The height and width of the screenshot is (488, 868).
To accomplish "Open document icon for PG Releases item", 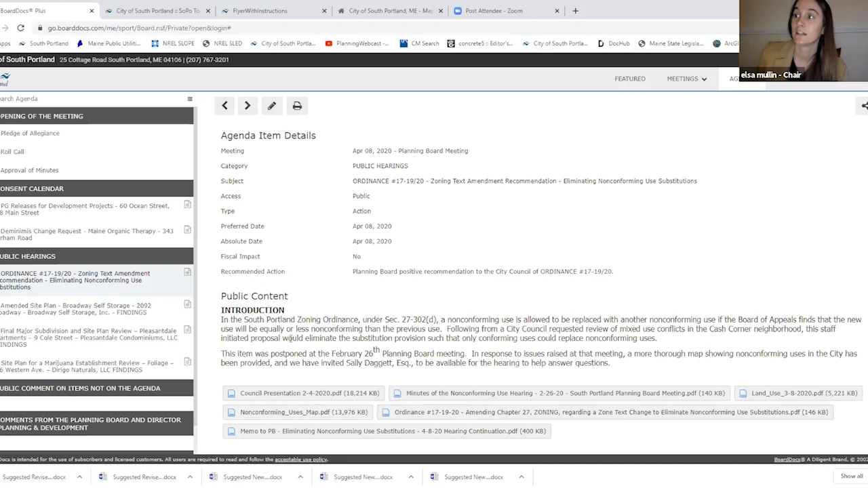I will tap(188, 205).
